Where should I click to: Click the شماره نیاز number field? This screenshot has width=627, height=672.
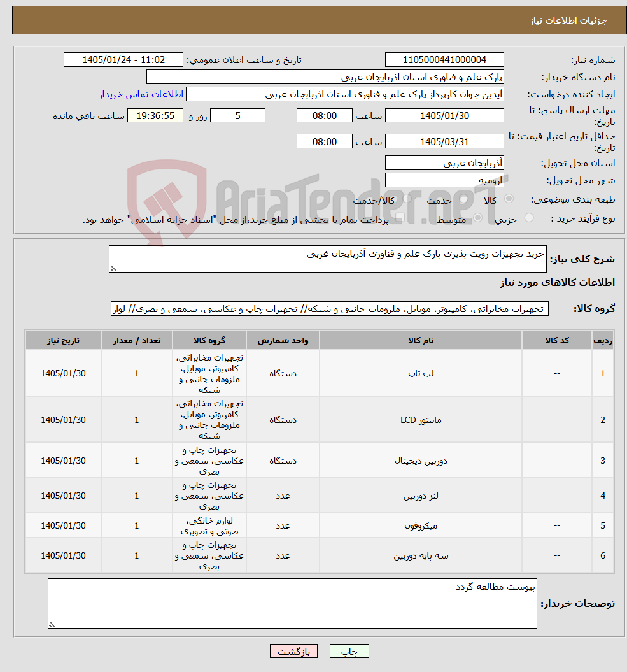click(444, 60)
